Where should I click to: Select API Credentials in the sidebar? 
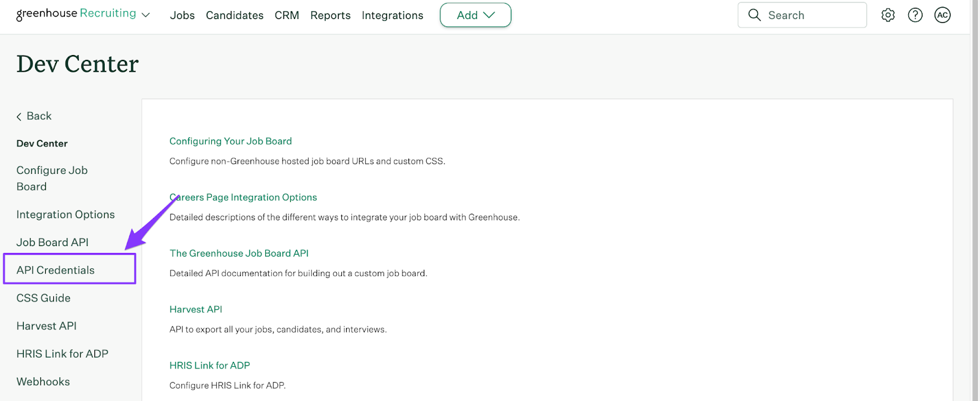coord(56,270)
